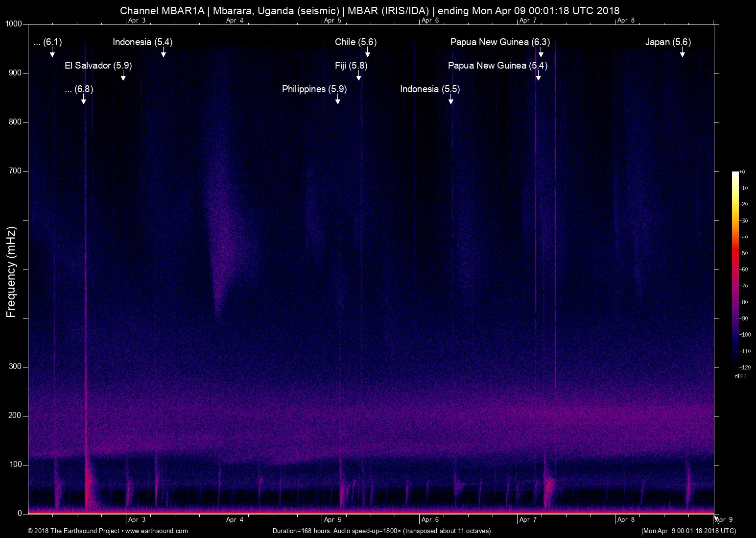This screenshot has height=538, width=756.
Task: Click the arrow under Papua New Guinea (6.3)
Action: 541,53
